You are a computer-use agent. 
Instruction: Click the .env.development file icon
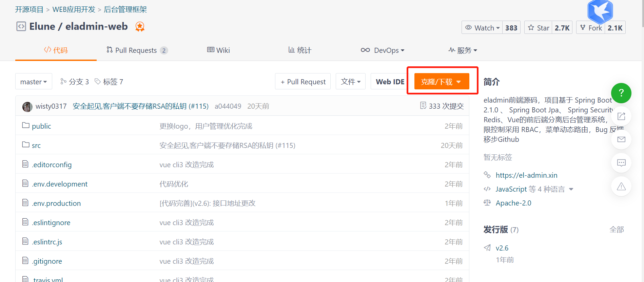pos(25,183)
